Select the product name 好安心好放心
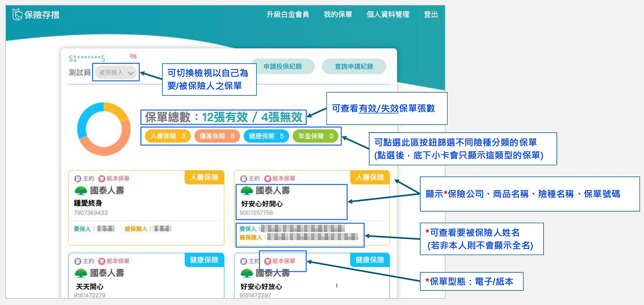The width and height of the screenshot is (644, 305). click(x=261, y=287)
